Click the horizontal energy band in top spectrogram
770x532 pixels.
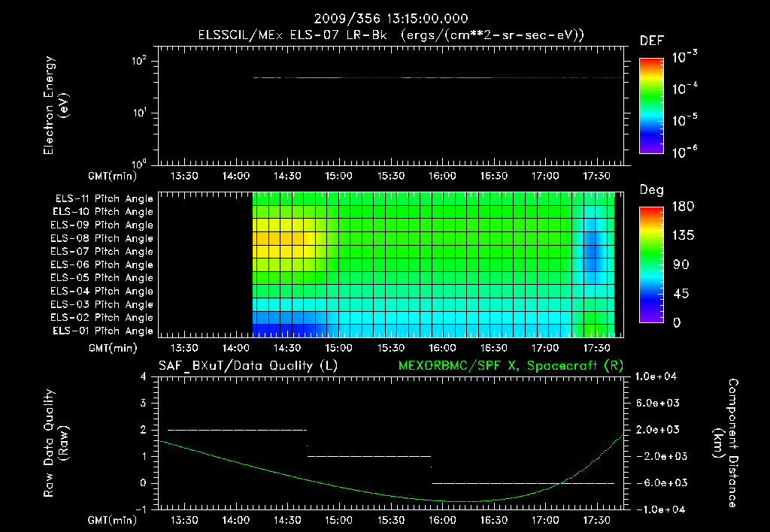coord(438,77)
